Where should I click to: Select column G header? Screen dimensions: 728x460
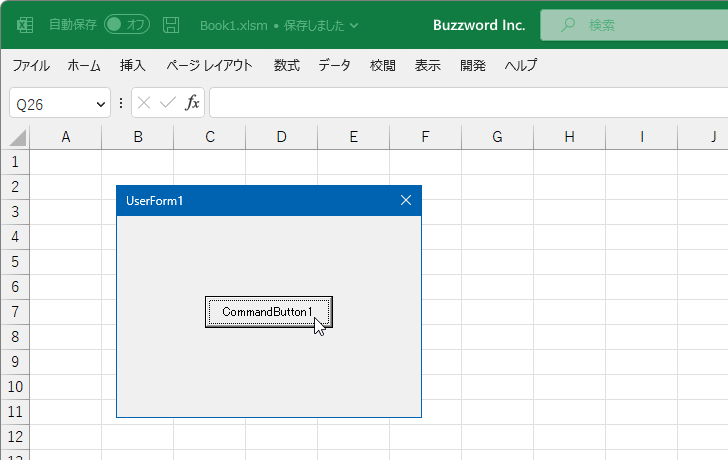click(x=497, y=137)
